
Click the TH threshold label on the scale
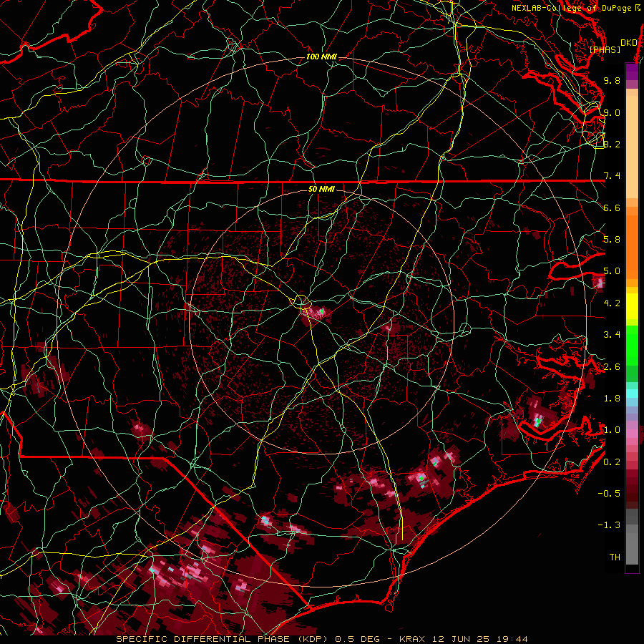click(615, 557)
